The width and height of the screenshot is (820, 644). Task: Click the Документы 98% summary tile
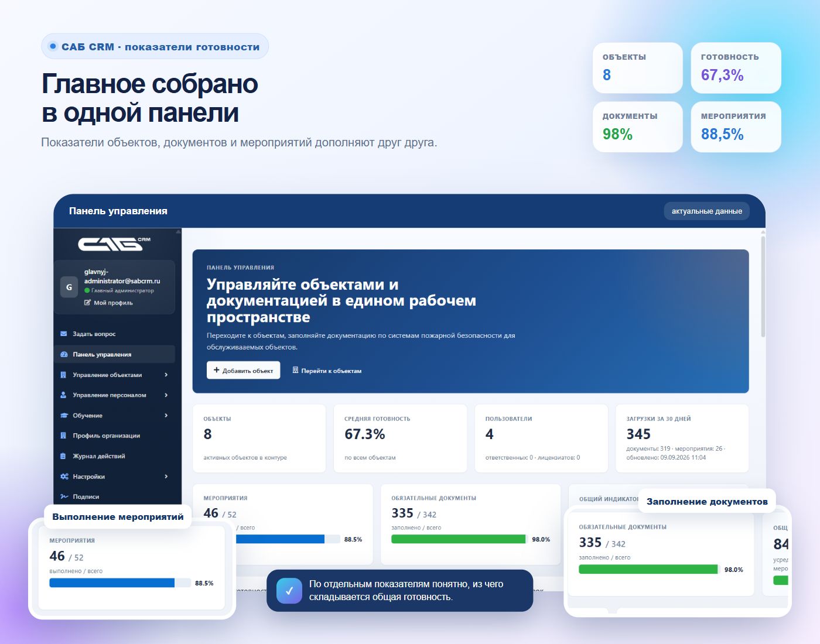coord(638,127)
